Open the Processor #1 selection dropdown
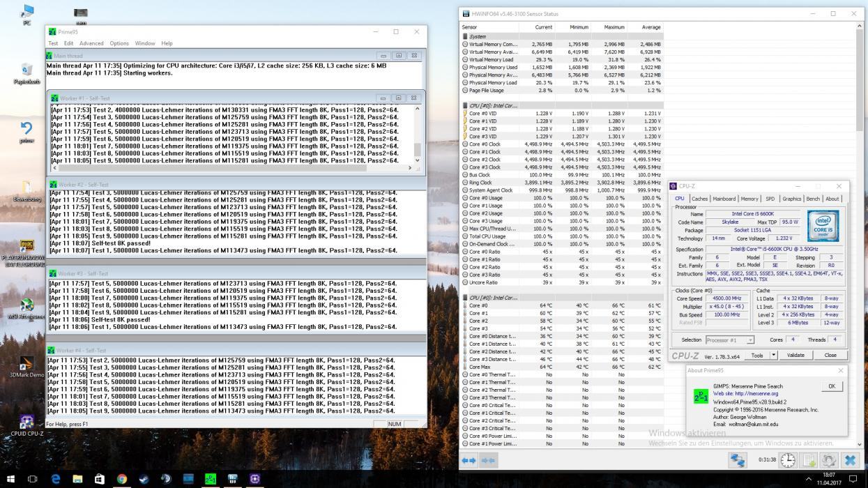The height and width of the screenshot is (488, 868). (x=730, y=340)
